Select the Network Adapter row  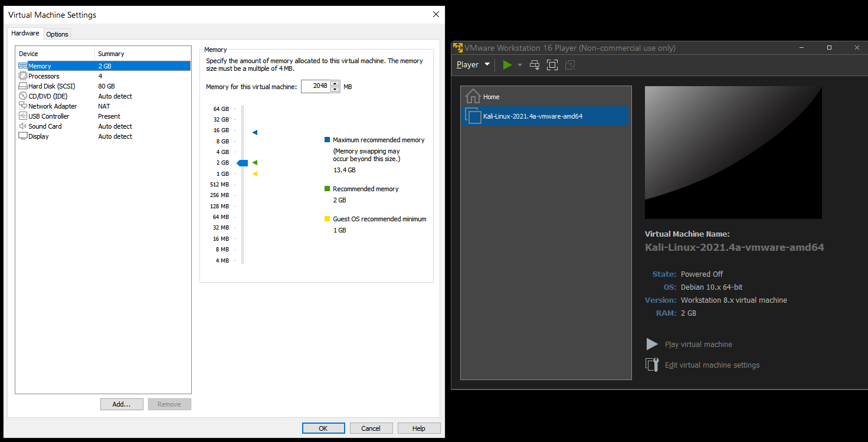pyautogui.click(x=103, y=106)
